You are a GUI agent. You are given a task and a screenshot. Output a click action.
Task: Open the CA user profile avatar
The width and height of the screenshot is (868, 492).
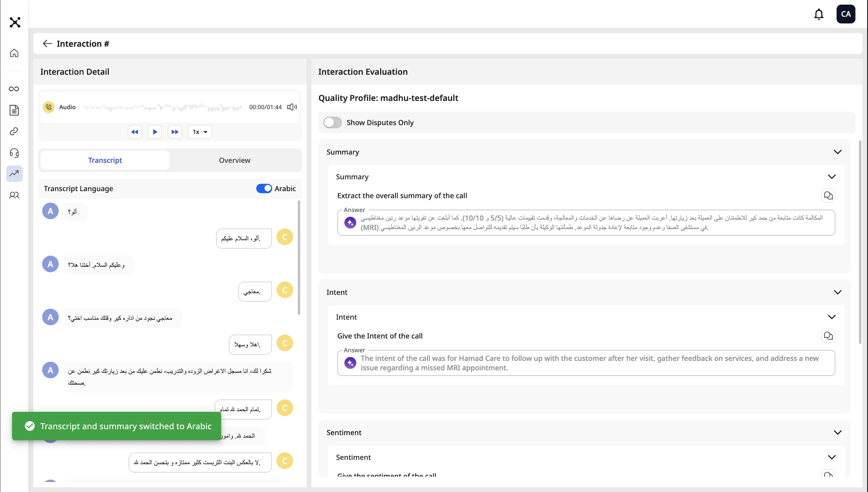point(846,14)
